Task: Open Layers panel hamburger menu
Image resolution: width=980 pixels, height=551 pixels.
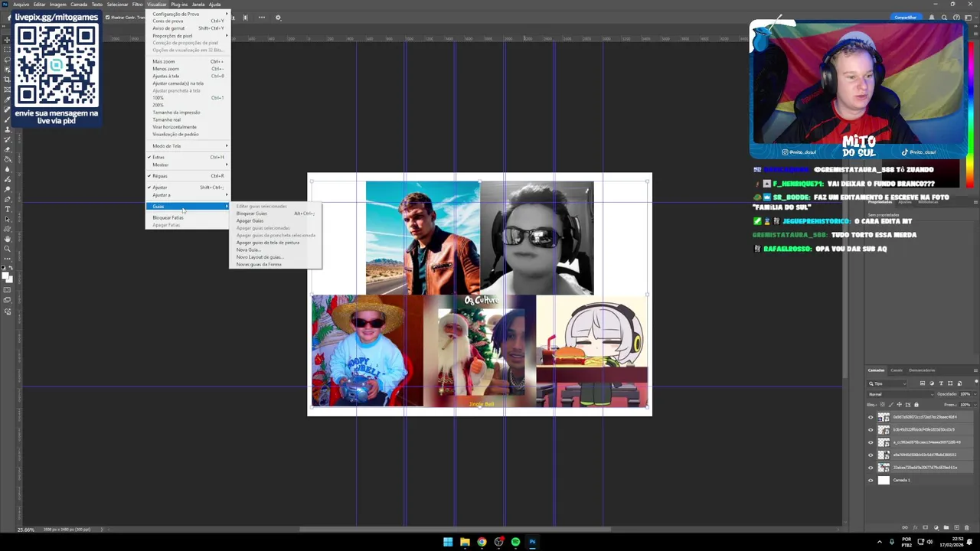Action: click(x=975, y=370)
